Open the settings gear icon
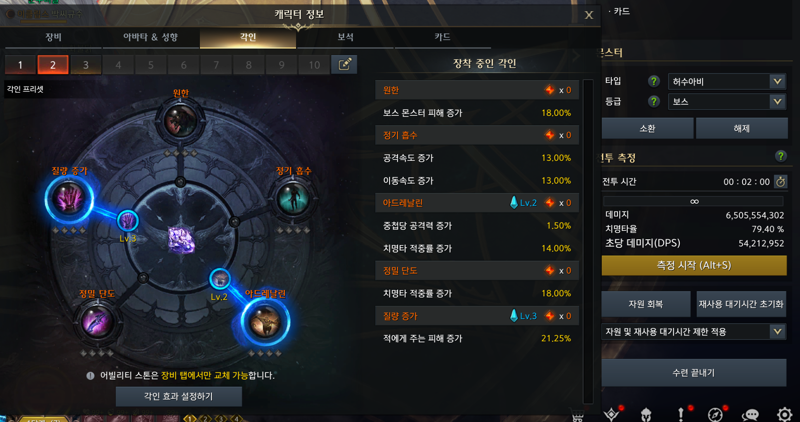Image resolution: width=800 pixels, height=422 pixels. click(784, 414)
